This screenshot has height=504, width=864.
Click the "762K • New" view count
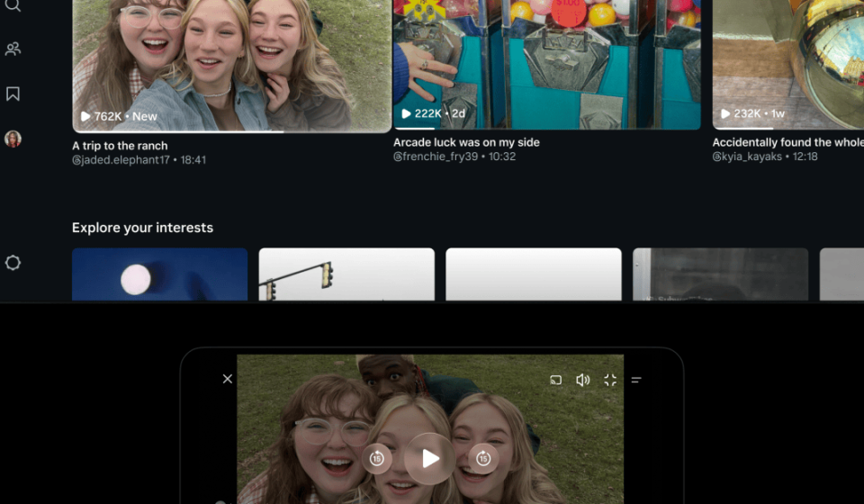tap(119, 116)
